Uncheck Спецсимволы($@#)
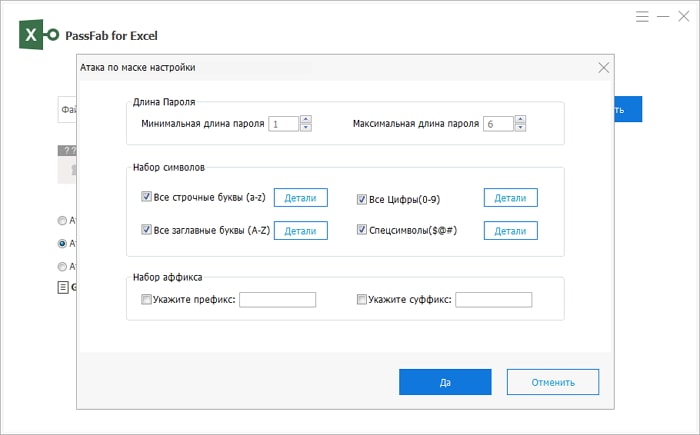 [x=362, y=230]
